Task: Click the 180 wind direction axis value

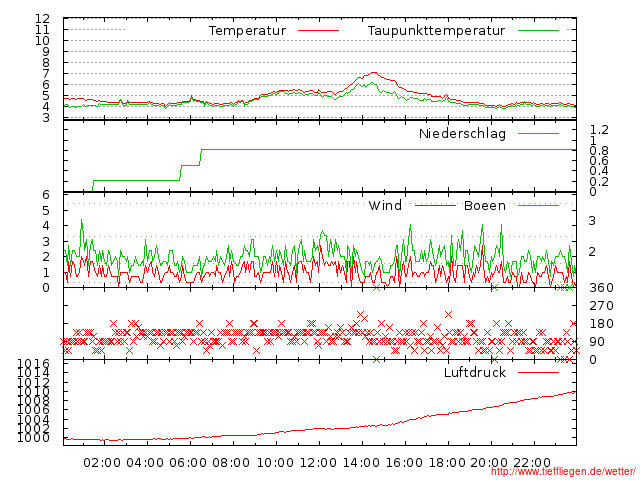Action: click(601, 324)
